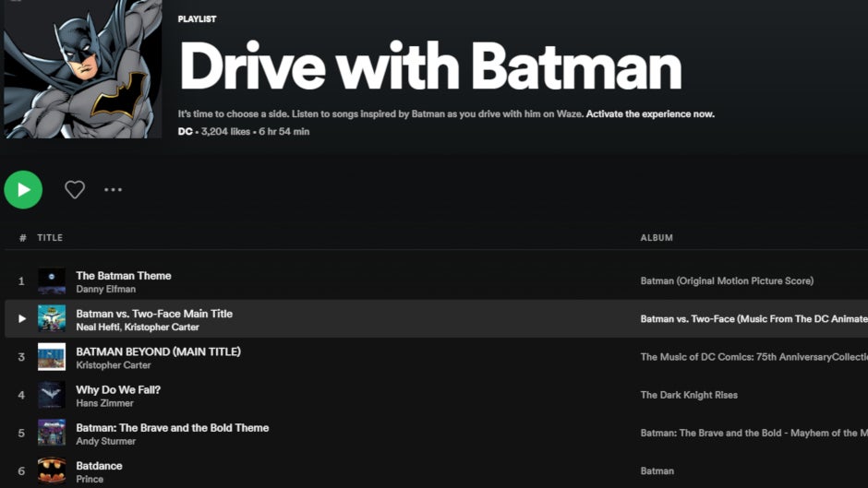Open artist Kristopher Carter under BATMAN BEYOND
The image size is (868, 488).
click(114, 365)
